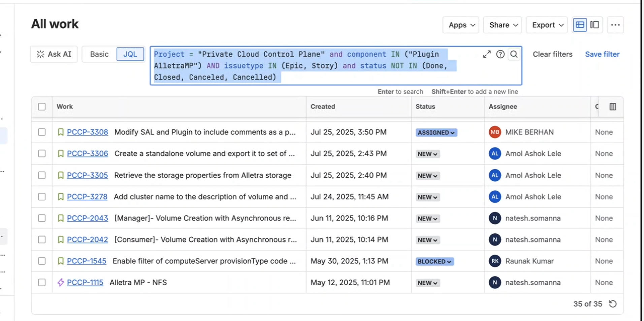Open the three-dot more actions menu
This screenshot has width=644, height=321.
615,25
